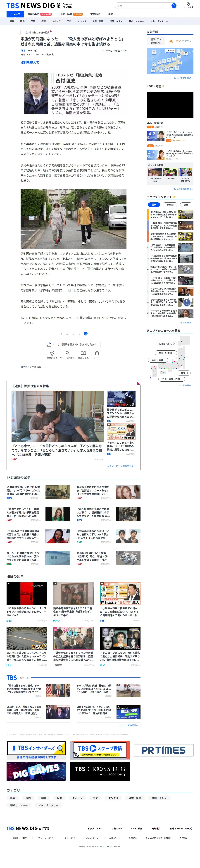Screen dimensions: 200x868
Task: Expand the 九州・沖縄 area news
Action: [159, 360]
